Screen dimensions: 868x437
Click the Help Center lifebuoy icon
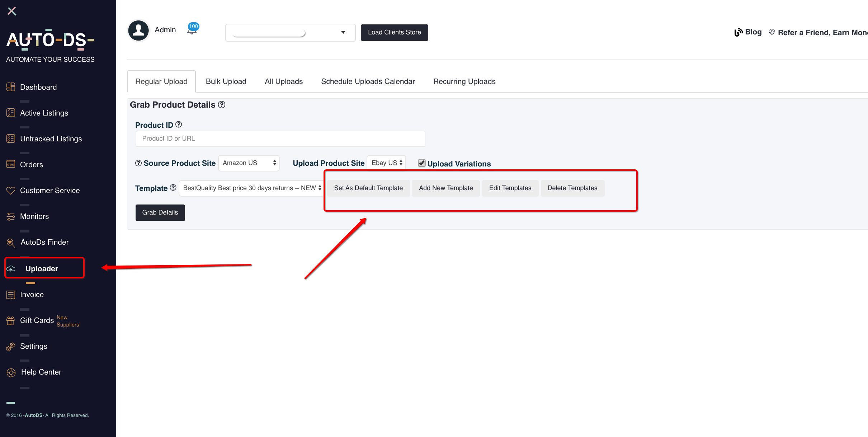click(11, 373)
